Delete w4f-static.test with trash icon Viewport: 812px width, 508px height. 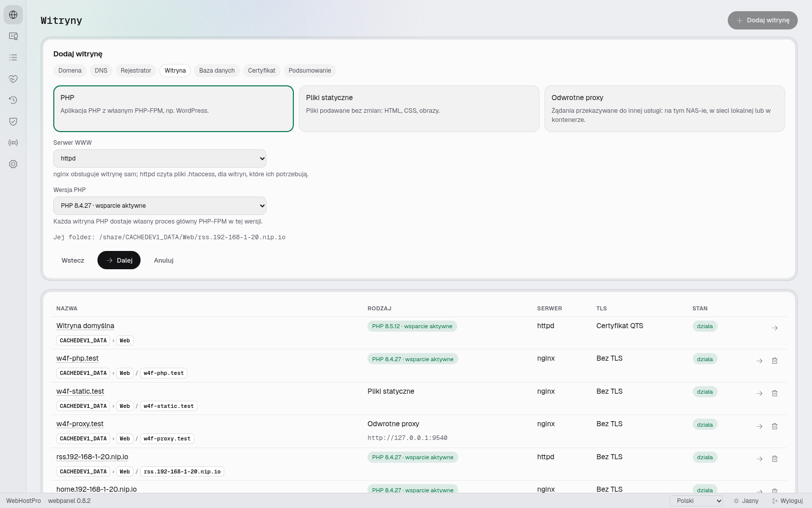[x=774, y=393]
